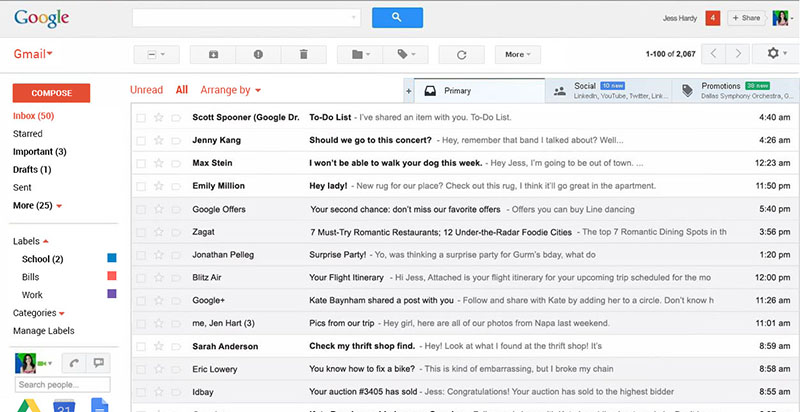Open the Sent folder
Screen dimensions: 800x412
tap(22, 187)
